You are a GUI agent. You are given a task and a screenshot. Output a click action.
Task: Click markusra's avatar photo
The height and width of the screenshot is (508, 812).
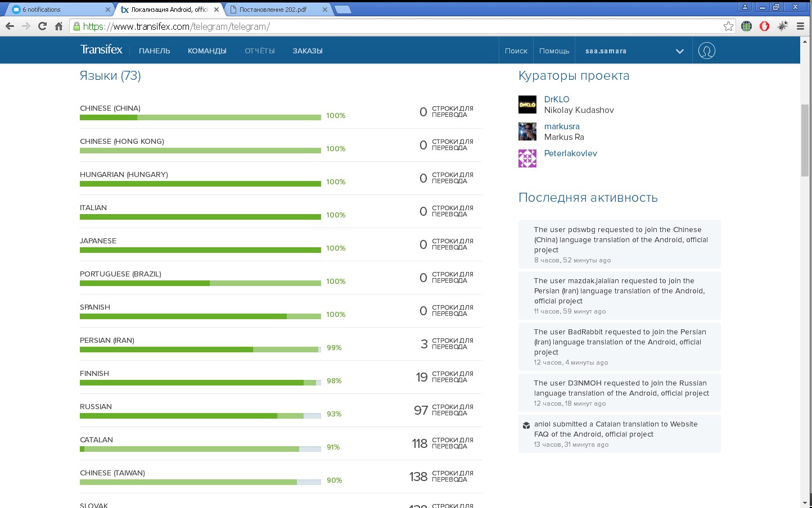click(527, 131)
